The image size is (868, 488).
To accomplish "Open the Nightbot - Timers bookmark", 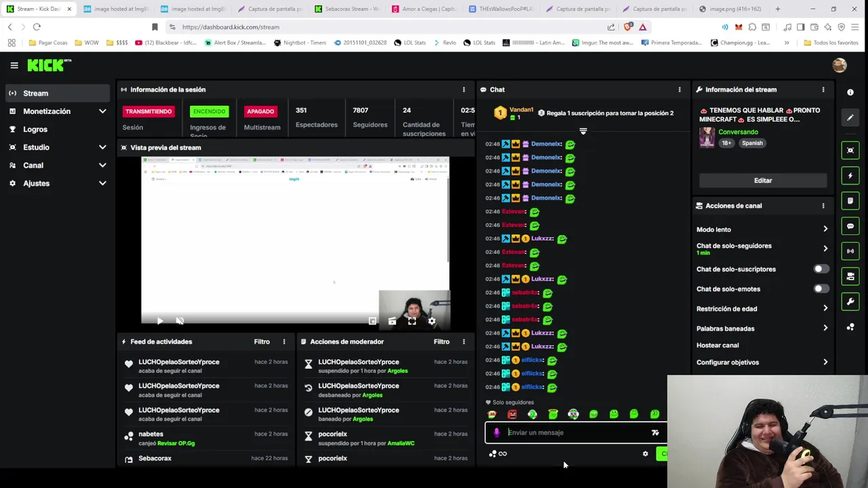I will coord(300,43).
